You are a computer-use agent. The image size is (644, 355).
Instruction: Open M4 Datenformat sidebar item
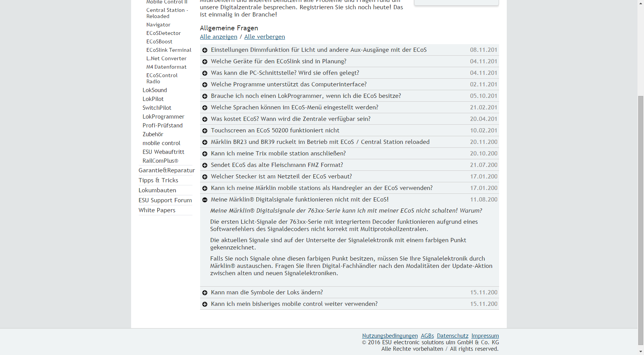coord(166,67)
